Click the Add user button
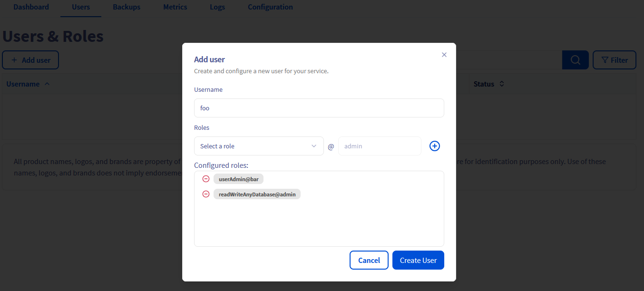The width and height of the screenshot is (644, 291). tap(30, 59)
